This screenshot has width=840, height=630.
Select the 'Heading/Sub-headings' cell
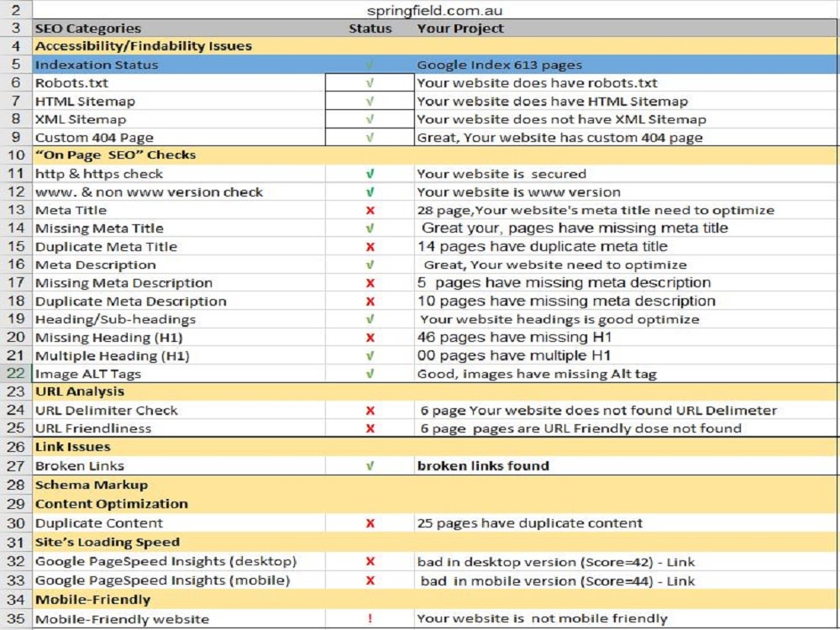pyautogui.click(x=179, y=320)
